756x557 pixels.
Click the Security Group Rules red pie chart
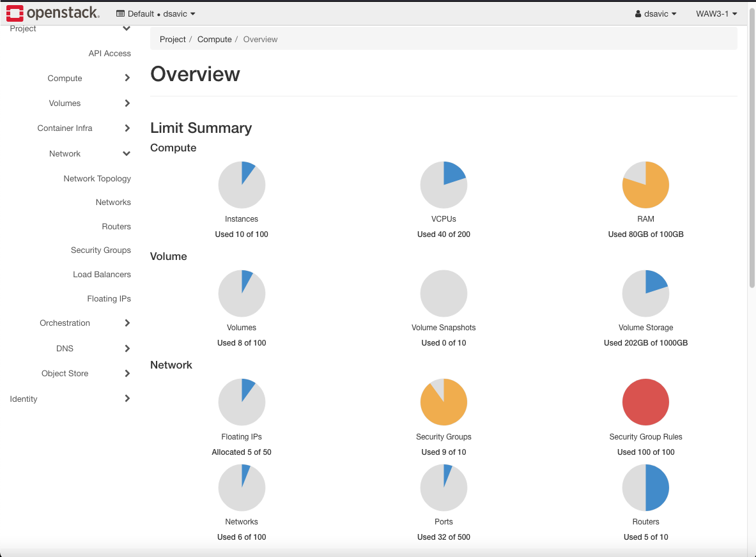pos(645,402)
